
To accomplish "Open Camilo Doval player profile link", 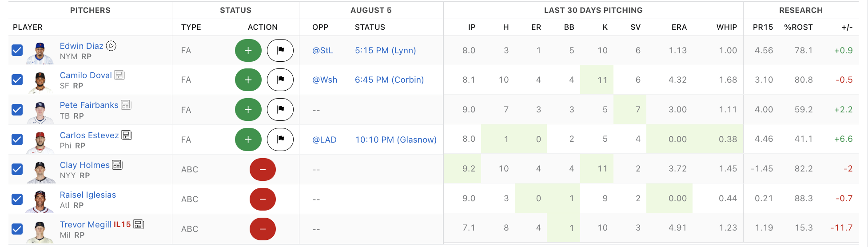I will pos(86,75).
